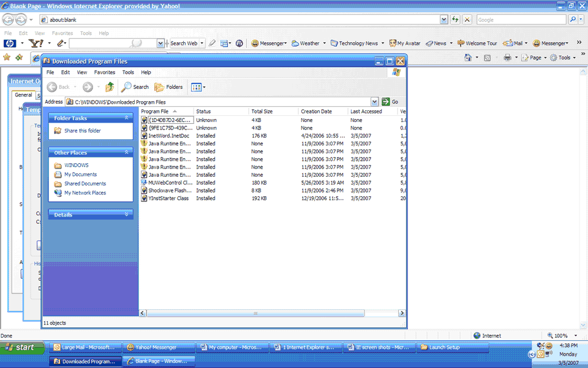Open the Explorer address bar dropdown
Image resolution: width=588 pixels, height=368 pixels.
click(x=374, y=102)
